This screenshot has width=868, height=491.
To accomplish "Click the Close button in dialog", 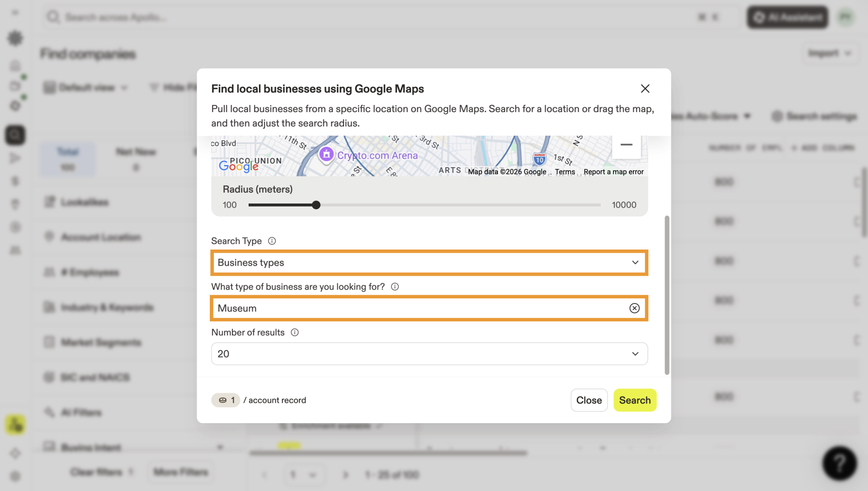I will (x=589, y=400).
